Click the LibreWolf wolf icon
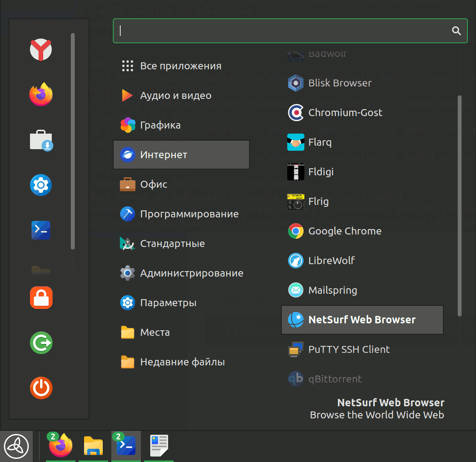 pos(296,261)
